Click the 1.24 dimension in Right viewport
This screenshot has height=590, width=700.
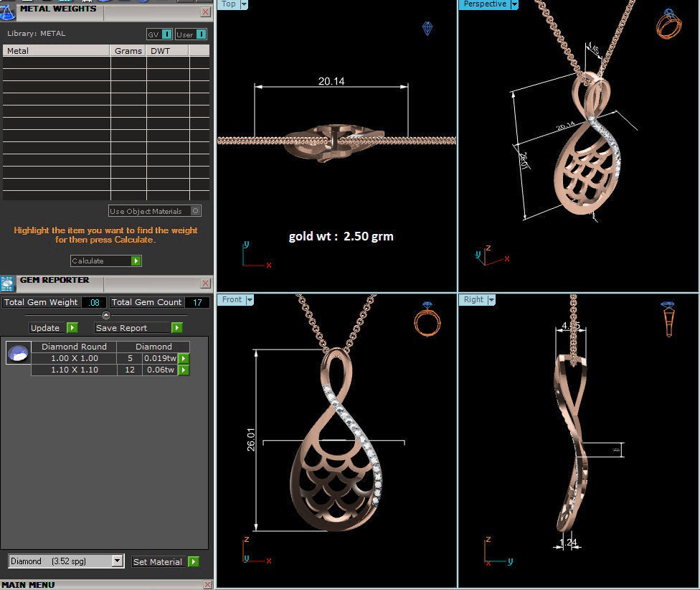(x=568, y=542)
